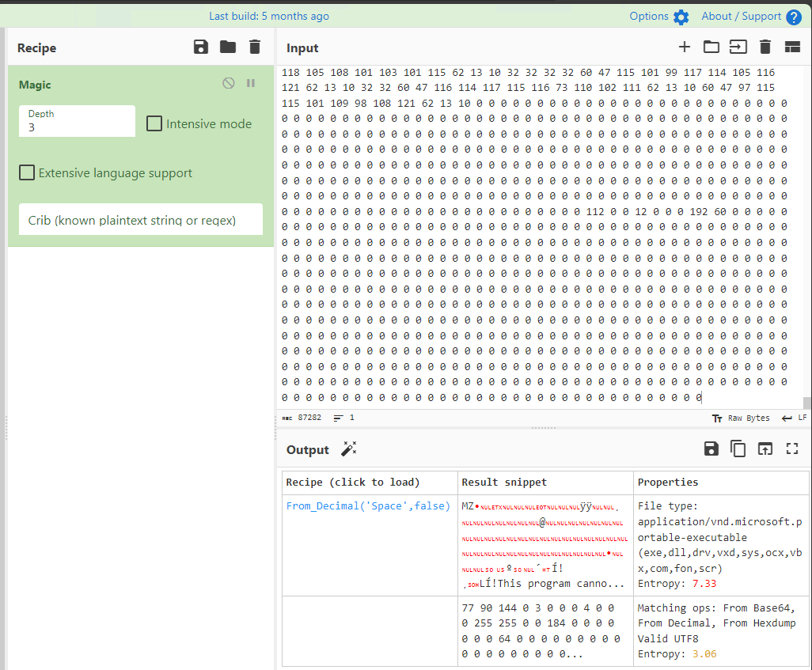Image resolution: width=812 pixels, height=670 pixels.
Task: Trigger the Magic wand next to Output
Action: pyautogui.click(x=348, y=449)
